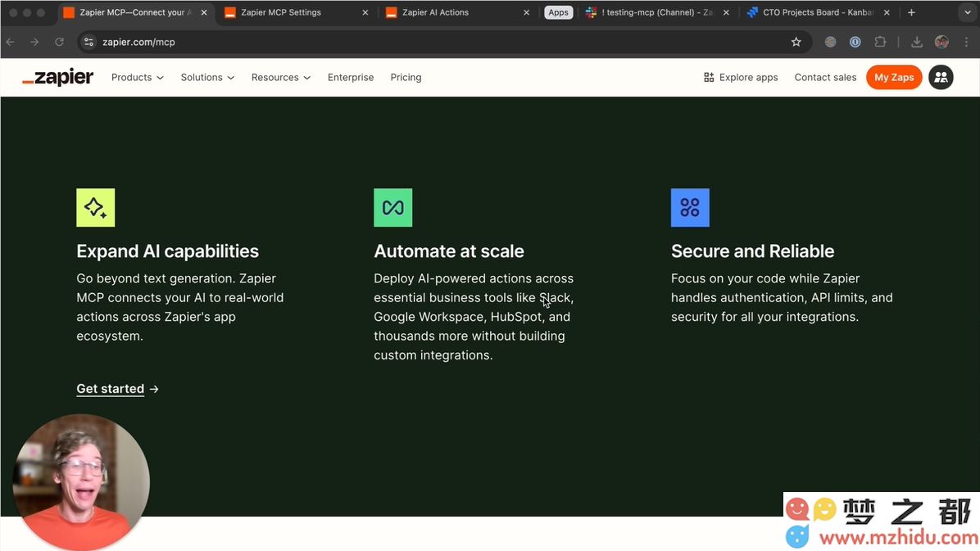980x551 pixels.
Task: Open the account profile avatar menu
Action: click(941, 78)
